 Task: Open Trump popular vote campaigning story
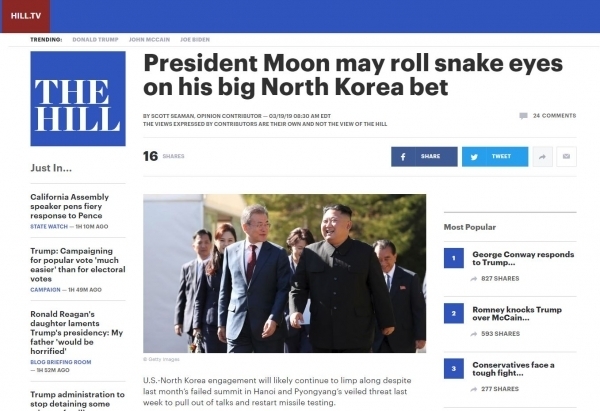tap(78, 265)
